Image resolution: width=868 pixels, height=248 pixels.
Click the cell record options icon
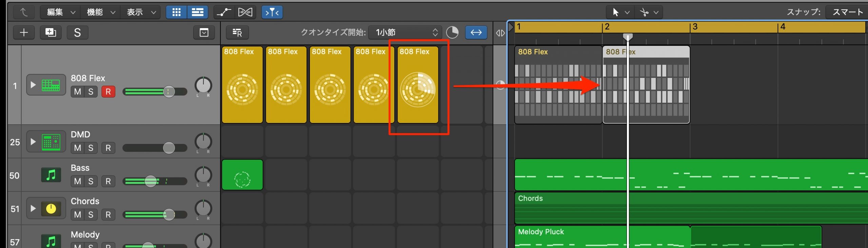click(237, 33)
